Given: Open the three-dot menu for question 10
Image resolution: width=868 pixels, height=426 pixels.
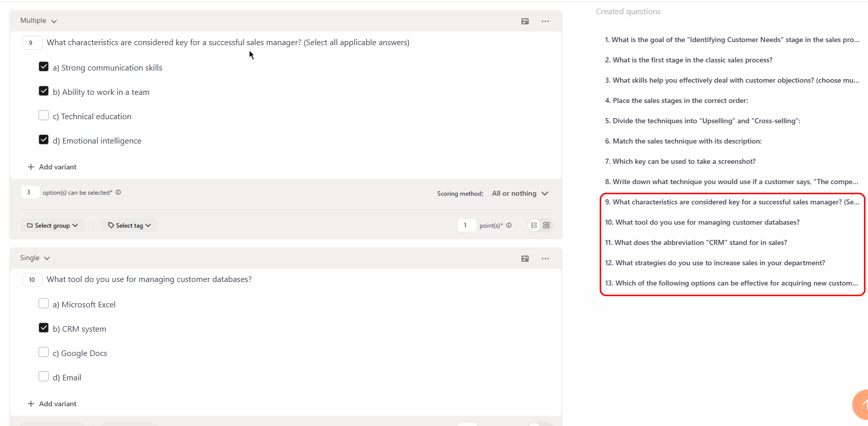Looking at the screenshot, I should (x=545, y=259).
